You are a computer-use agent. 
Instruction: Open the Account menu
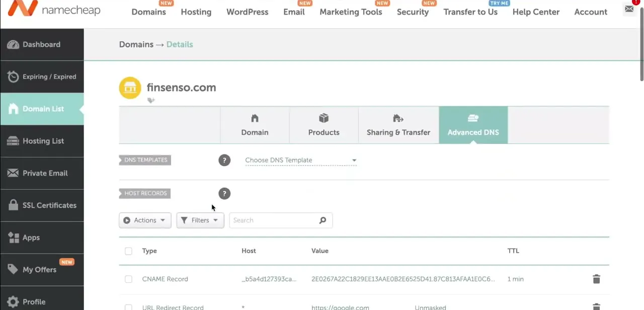coord(591,12)
